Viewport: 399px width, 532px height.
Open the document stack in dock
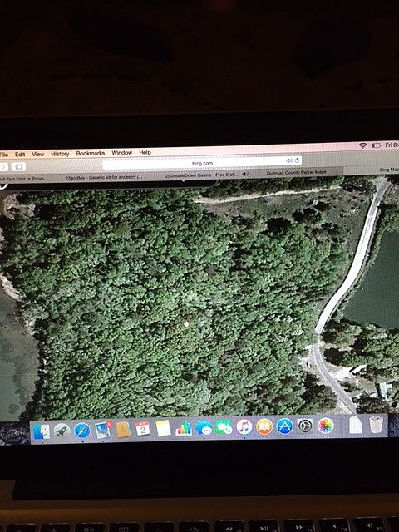coord(355,425)
